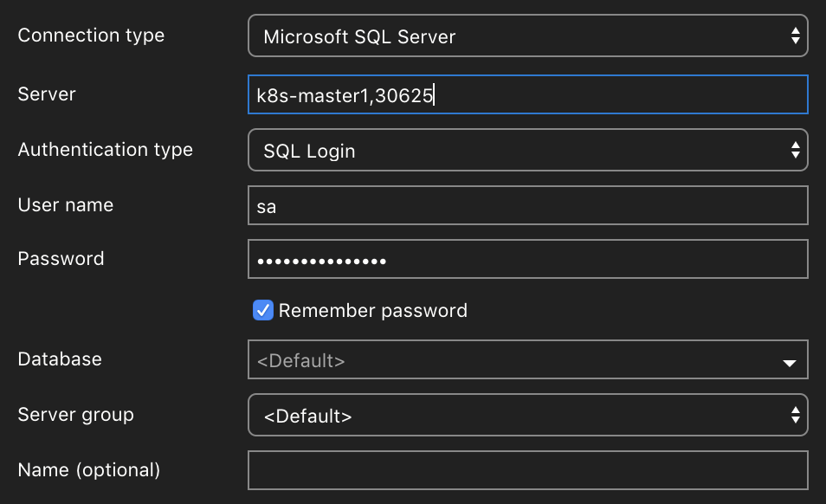Click the Database label
The width and height of the screenshot is (826, 504).
tap(60, 359)
